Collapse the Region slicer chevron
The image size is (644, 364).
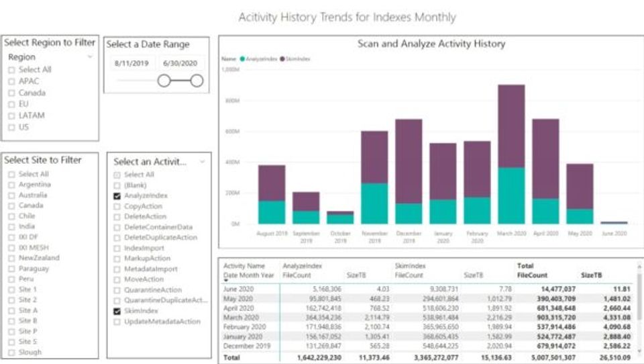90,57
